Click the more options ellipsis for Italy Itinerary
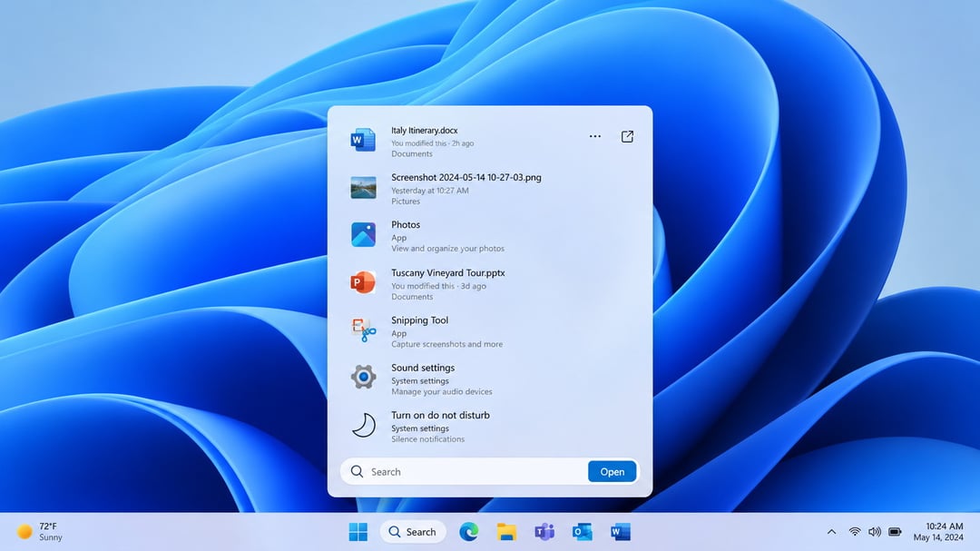Viewport: 980px width, 551px height. (595, 136)
